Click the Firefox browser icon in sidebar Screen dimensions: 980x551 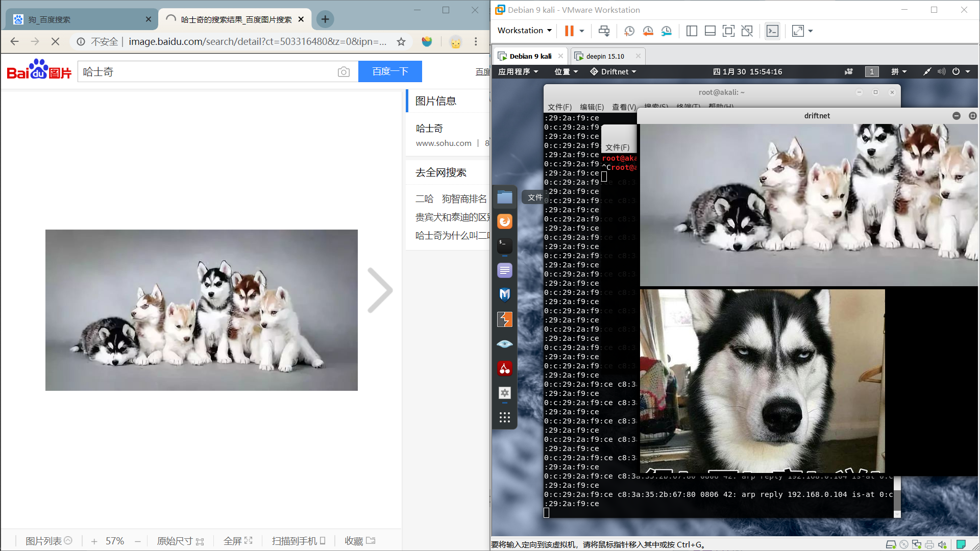click(x=505, y=221)
